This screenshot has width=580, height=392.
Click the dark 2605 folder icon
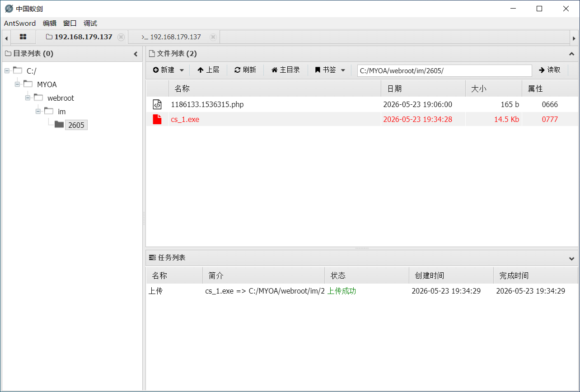59,125
